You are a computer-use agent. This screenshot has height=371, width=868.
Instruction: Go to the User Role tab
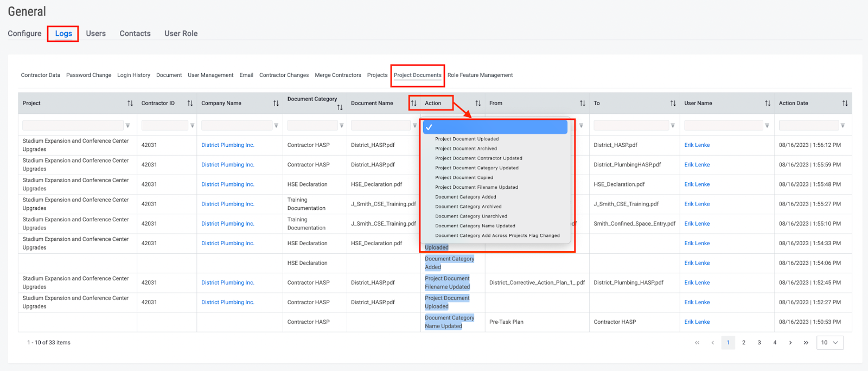tap(181, 34)
